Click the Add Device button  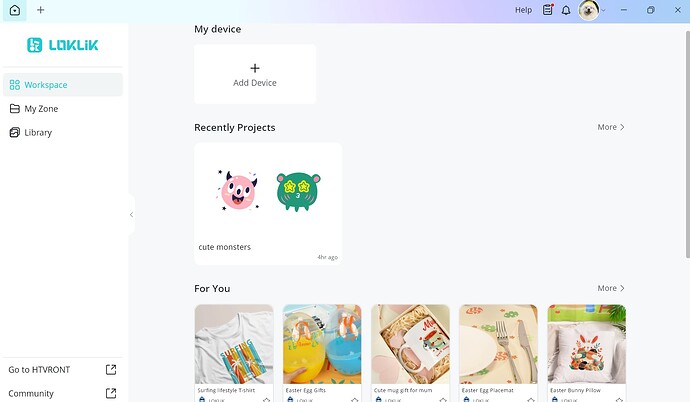(x=255, y=74)
